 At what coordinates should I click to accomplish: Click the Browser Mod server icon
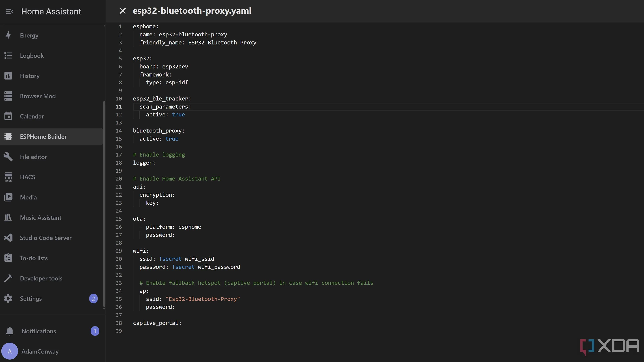8,96
